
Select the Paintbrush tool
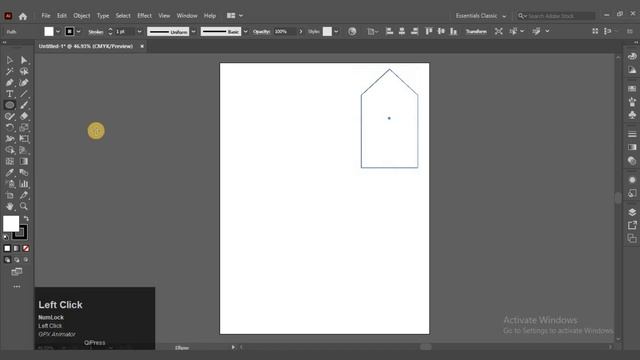(x=24, y=105)
